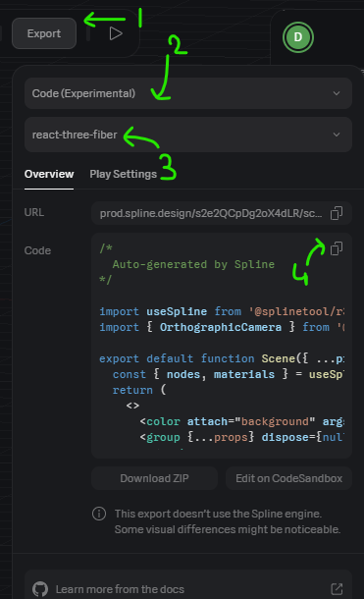Copy the generated code with copy icon

coord(337,248)
